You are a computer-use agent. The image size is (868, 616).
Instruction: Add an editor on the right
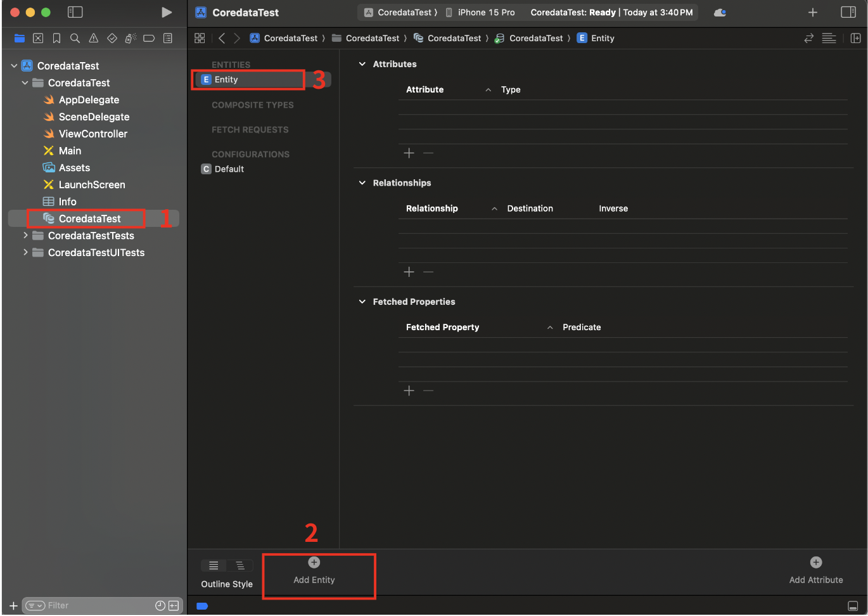click(x=855, y=38)
